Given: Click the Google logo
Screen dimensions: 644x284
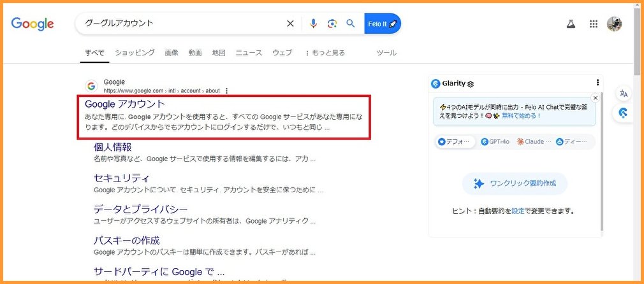Looking at the screenshot, I should pyautogui.click(x=33, y=24).
